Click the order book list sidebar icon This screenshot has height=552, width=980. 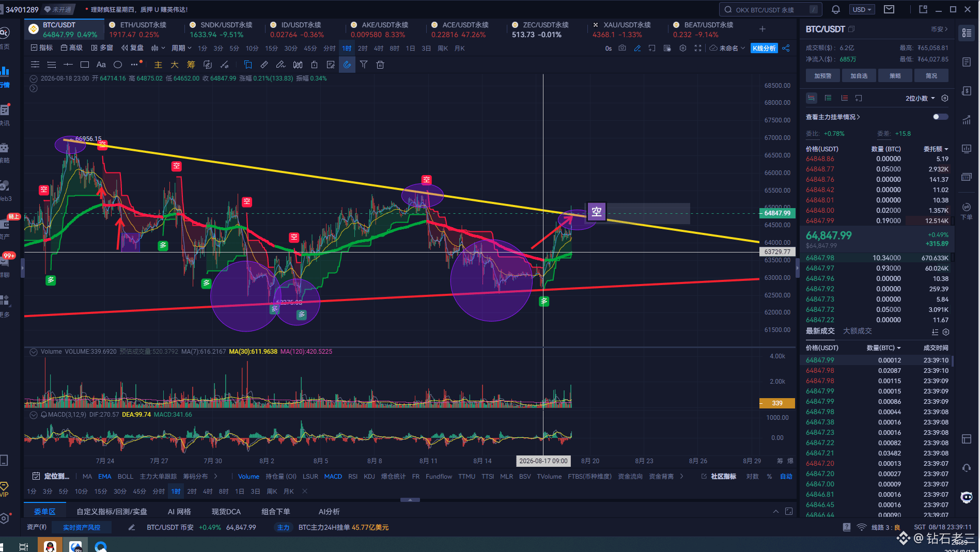967,33
